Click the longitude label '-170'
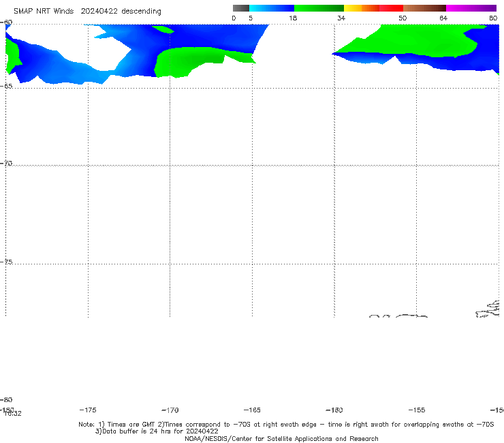 [170, 410]
